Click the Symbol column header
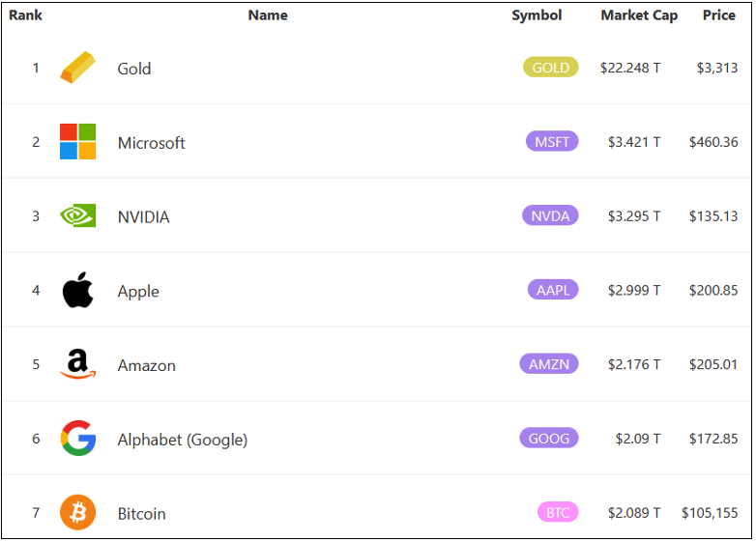 click(x=537, y=15)
